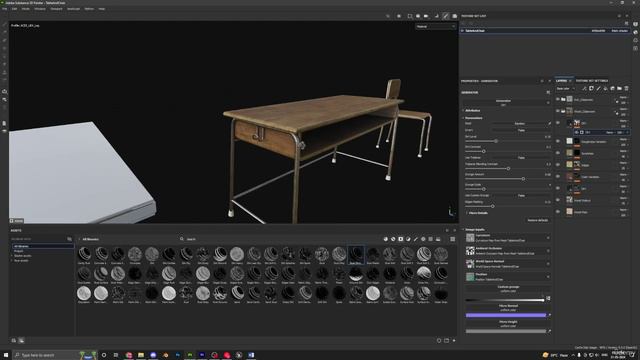Open the File menu
Viewport: 640px width, 360px height.
tap(5, 9)
